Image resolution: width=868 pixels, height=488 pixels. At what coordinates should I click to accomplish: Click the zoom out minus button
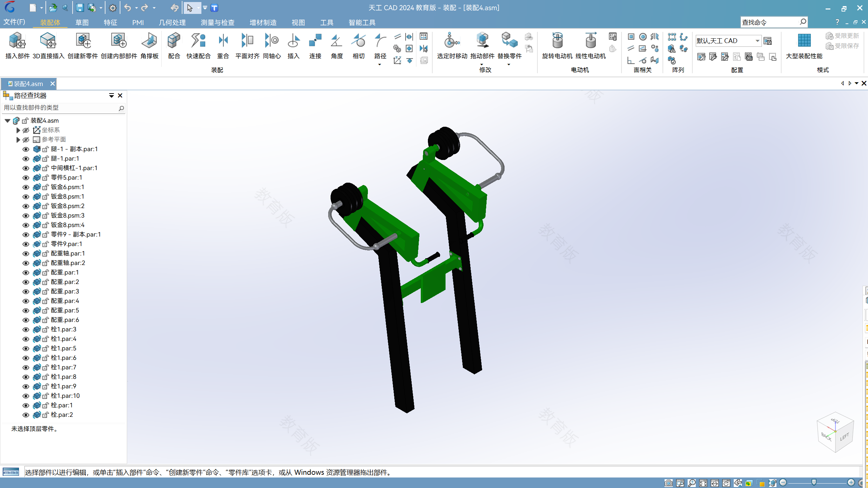(783, 482)
